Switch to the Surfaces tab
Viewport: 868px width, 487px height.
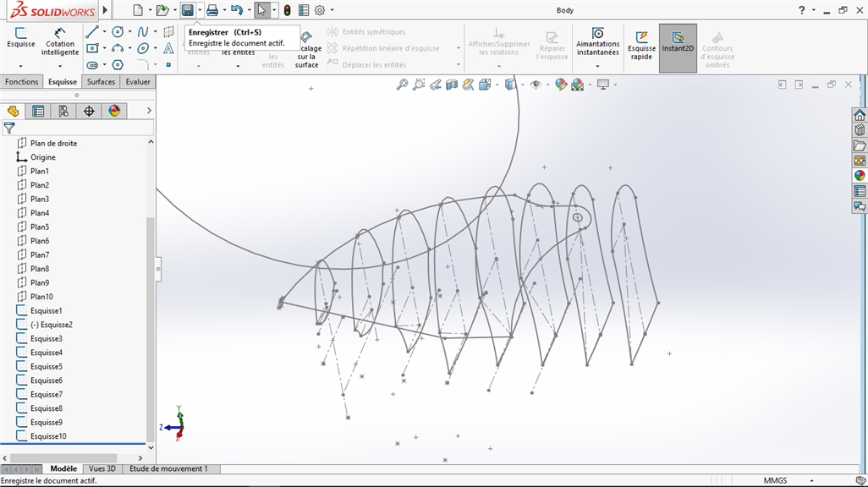point(101,81)
